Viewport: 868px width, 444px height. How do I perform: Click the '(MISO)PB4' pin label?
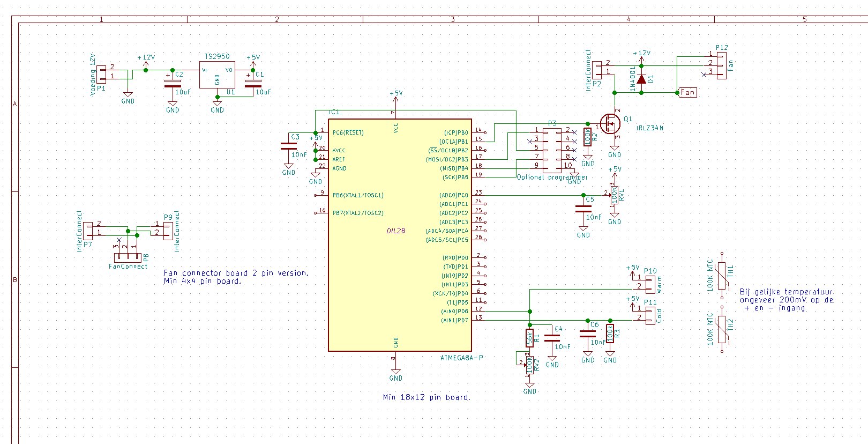click(454, 168)
